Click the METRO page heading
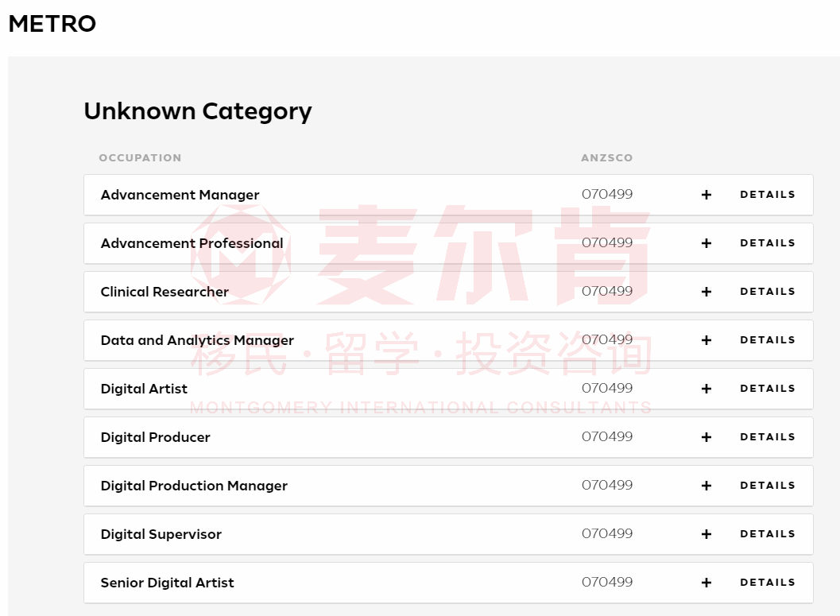The height and width of the screenshot is (616, 840). click(x=52, y=24)
